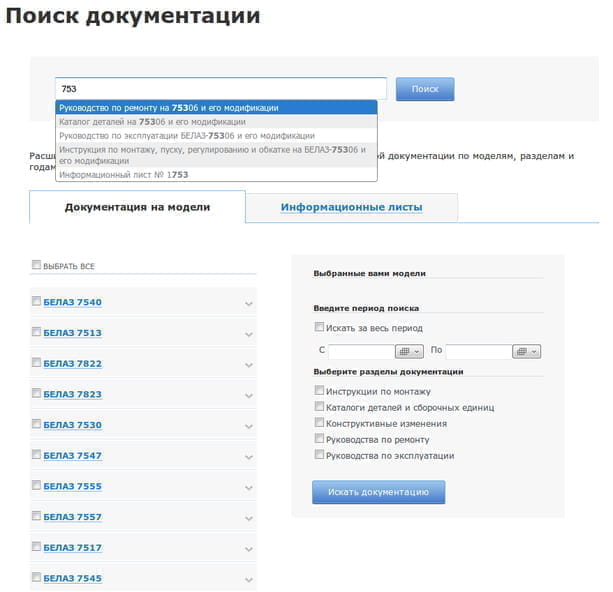Enable the БЕЛАЗ 7547 checkbox
The width and height of the screenshot is (613, 592).
[36, 454]
